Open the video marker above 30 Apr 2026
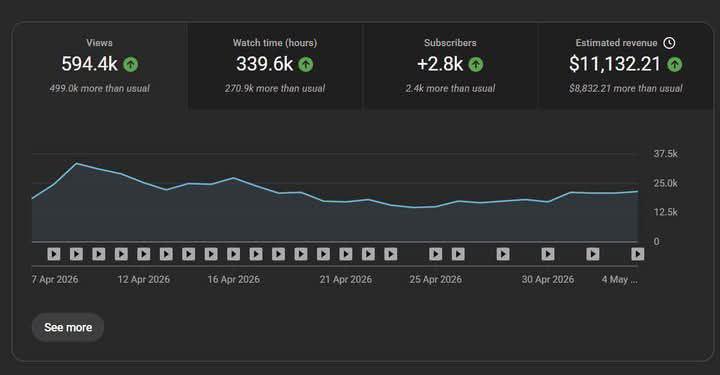 coord(548,254)
